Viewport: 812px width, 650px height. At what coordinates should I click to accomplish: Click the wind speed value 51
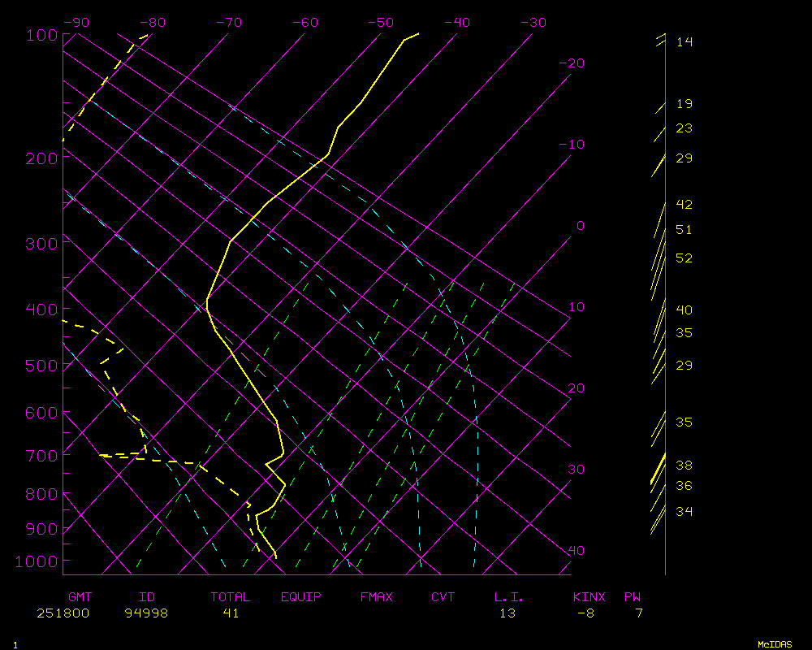(684, 230)
